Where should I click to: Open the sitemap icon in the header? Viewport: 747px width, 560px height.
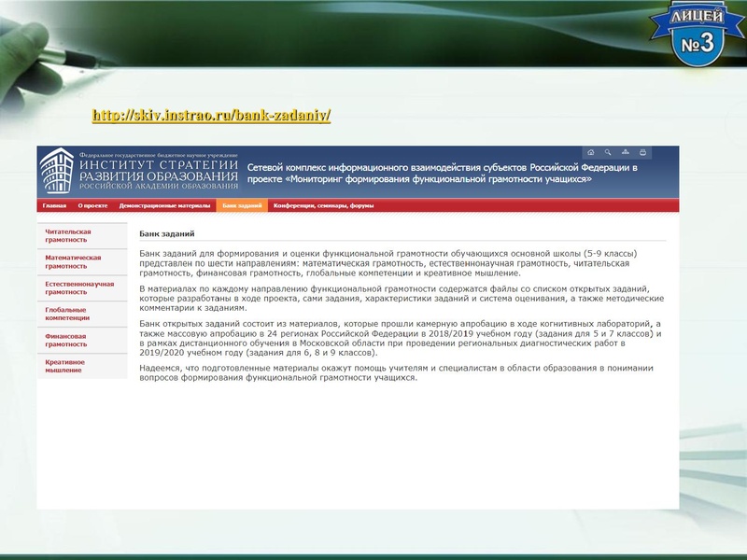[625, 152]
